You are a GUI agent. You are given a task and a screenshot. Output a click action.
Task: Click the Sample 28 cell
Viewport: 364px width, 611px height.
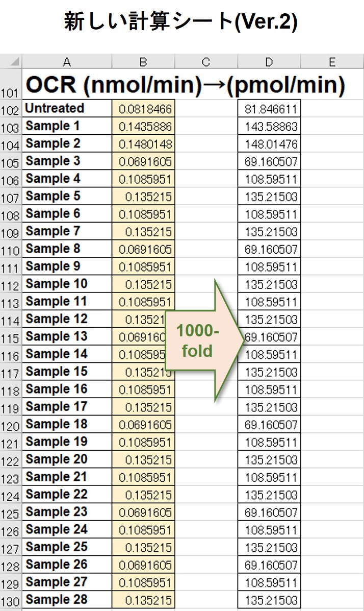tap(67, 599)
